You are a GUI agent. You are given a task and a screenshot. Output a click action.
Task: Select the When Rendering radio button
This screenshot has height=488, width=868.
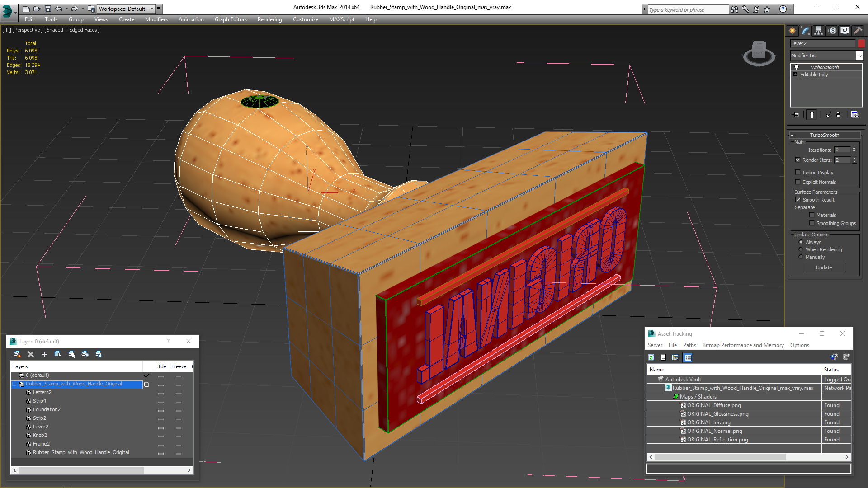click(x=801, y=249)
